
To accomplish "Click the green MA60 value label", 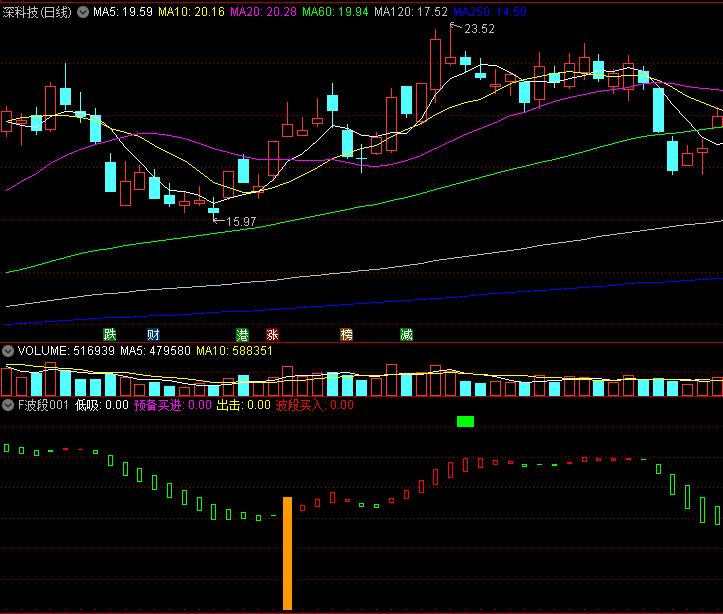I will click(334, 12).
